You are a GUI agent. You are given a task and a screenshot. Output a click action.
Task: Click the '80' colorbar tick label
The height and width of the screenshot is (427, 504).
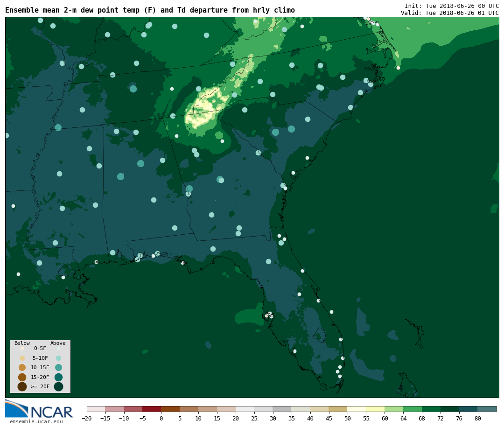pos(478,418)
